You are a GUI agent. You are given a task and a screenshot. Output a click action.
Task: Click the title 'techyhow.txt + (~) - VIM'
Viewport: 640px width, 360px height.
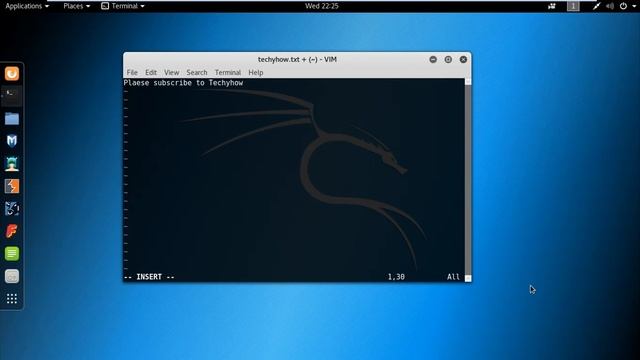[297, 60]
